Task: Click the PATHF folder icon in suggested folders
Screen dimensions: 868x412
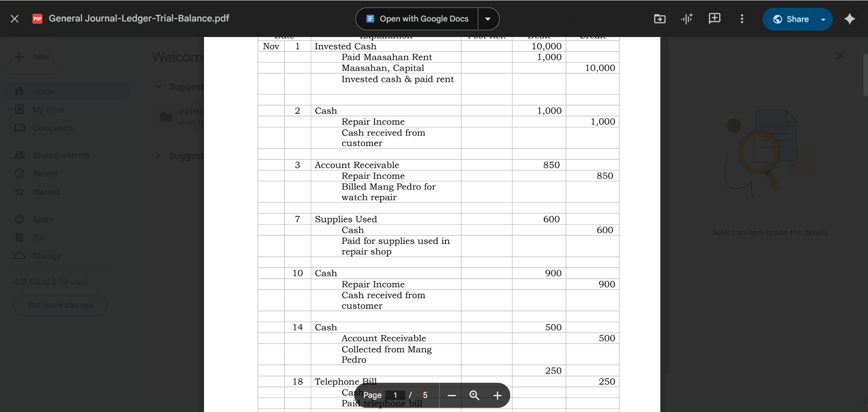Action: (x=166, y=117)
